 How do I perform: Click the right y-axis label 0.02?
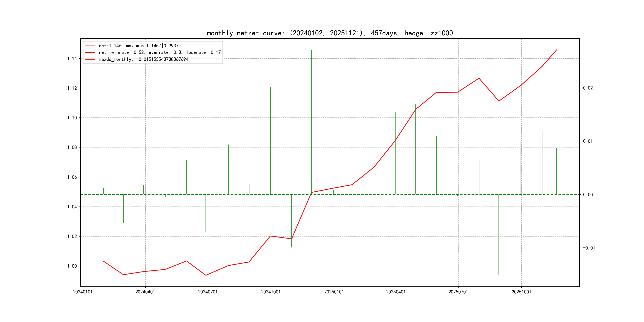[588, 88]
